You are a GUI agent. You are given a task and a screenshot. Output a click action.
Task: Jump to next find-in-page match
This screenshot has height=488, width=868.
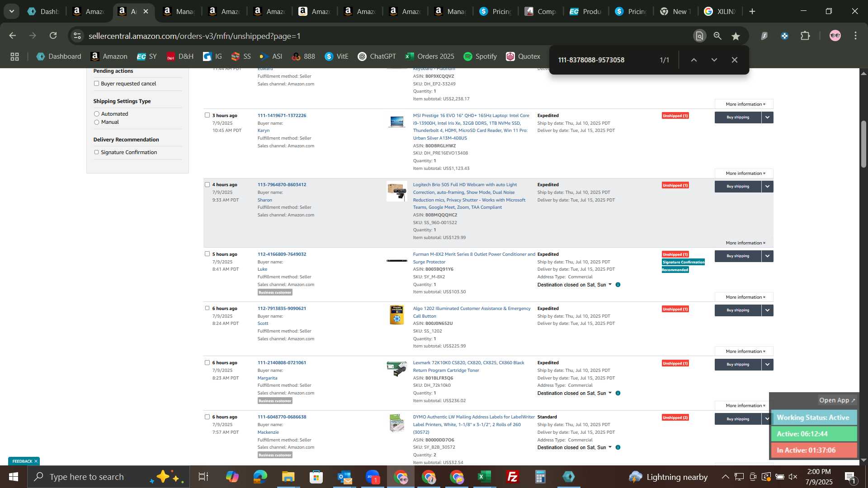[714, 60]
